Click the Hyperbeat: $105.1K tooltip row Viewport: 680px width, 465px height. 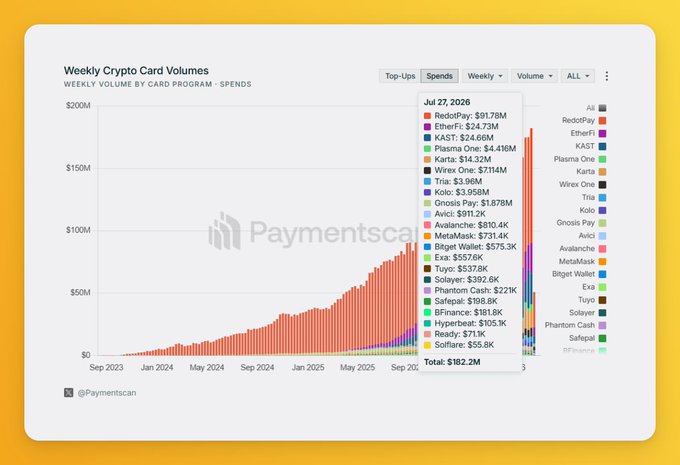465,323
